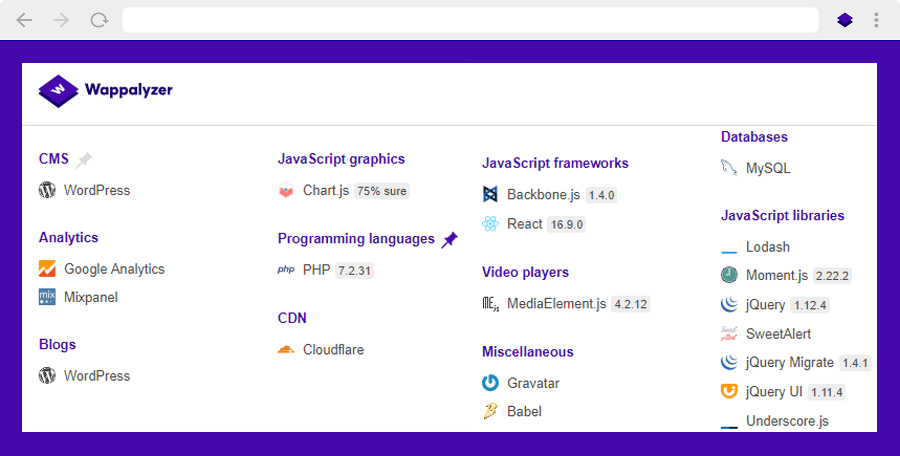Viewport: 900px width, 456px height.
Task: Open the CMS category heading
Action: coord(54,159)
